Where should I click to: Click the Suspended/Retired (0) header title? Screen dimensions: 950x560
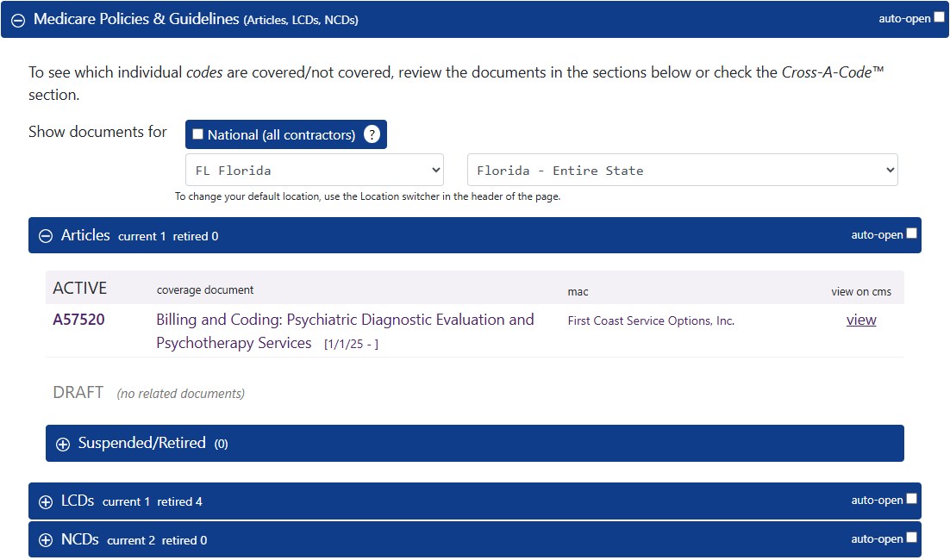click(x=153, y=443)
